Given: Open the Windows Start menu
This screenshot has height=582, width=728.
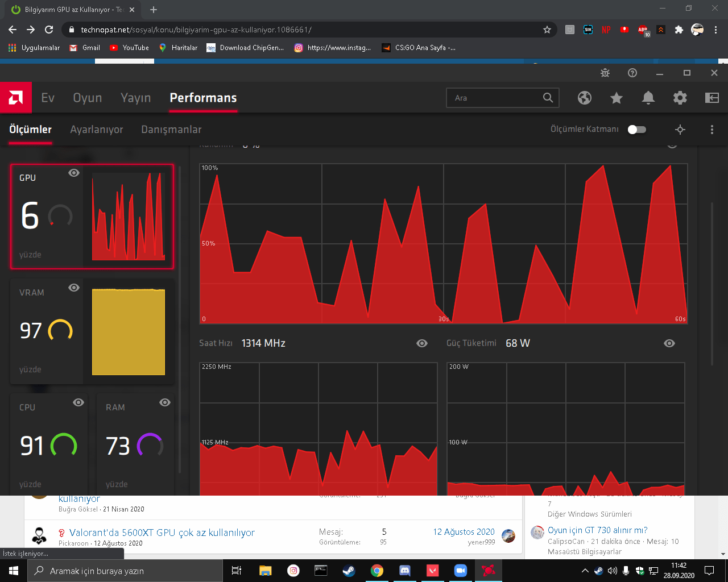Looking at the screenshot, I should pyautogui.click(x=14, y=571).
